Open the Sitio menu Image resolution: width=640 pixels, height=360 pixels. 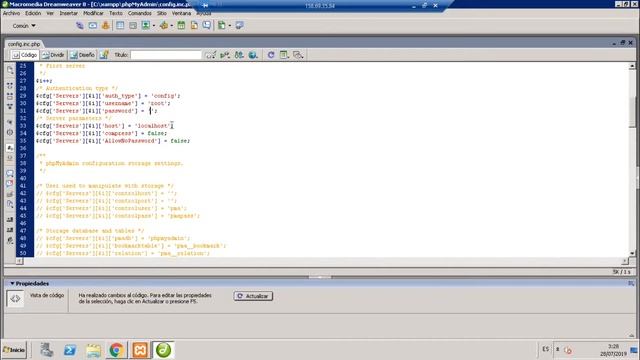(162, 13)
